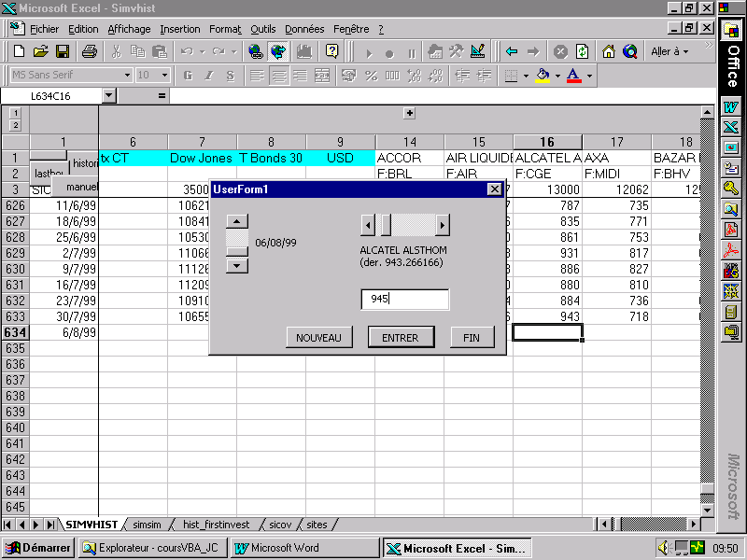
Task: Click the FIN button in UserForm1
Action: coord(472,338)
